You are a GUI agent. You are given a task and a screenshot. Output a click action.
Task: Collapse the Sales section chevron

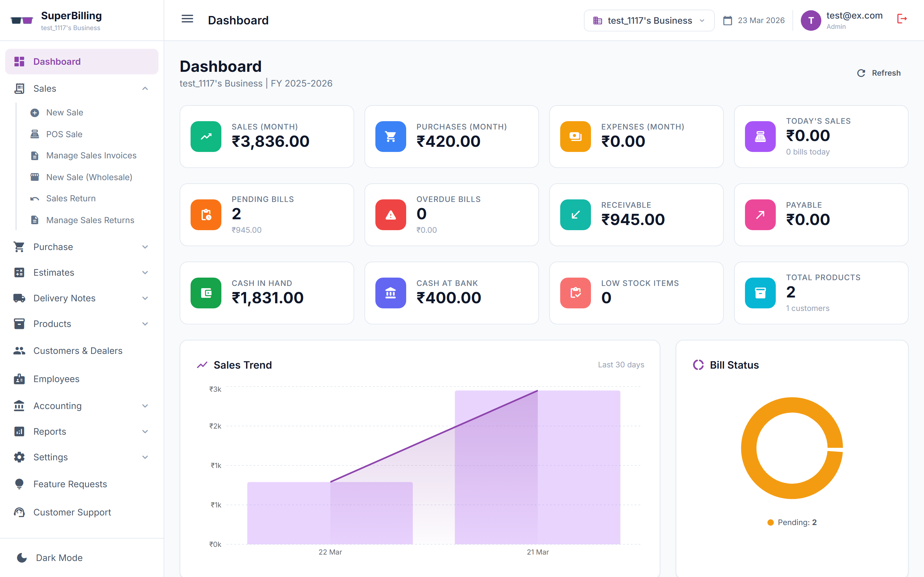(x=145, y=88)
